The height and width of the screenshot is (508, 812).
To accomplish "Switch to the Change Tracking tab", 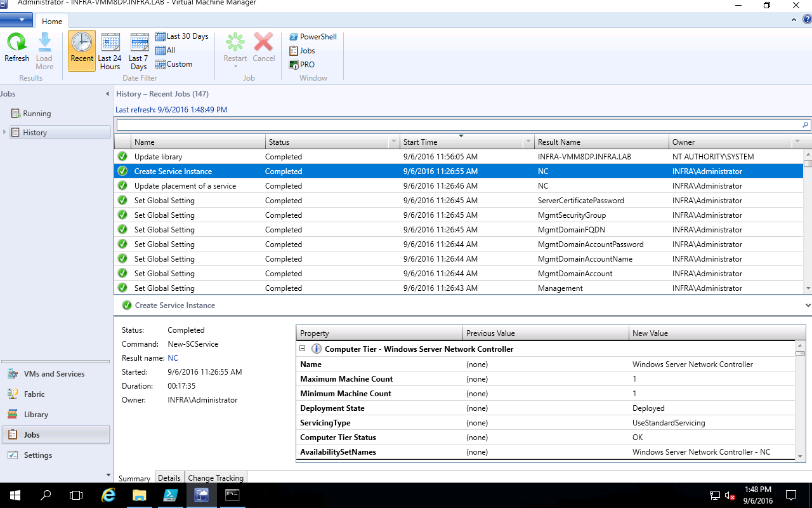I will pyautogui.click(x=216, y=478).
